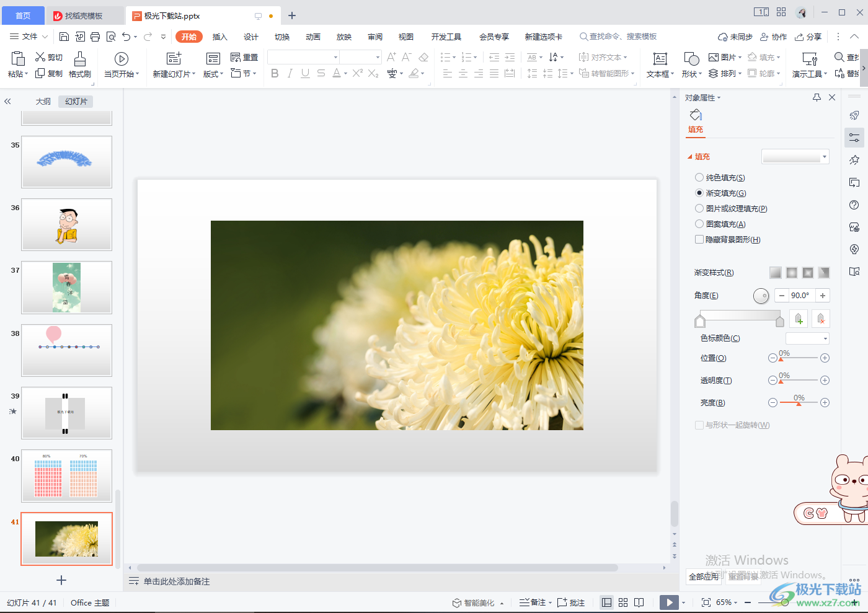Click the position (位置) slider

799,358
